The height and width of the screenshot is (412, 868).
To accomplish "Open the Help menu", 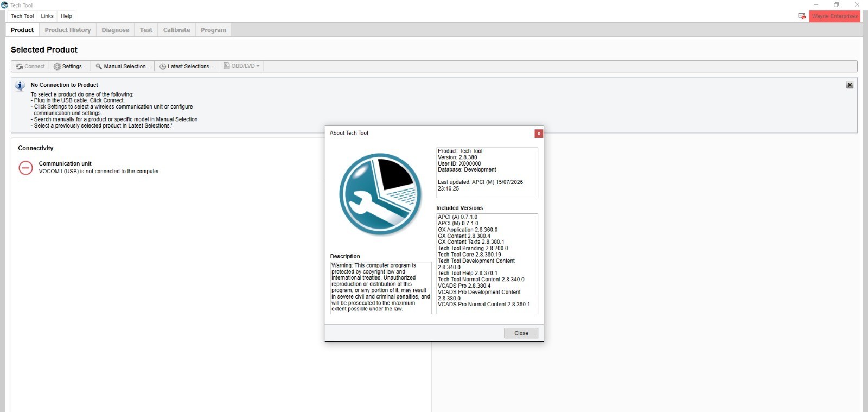I will (x=66, y=16).
